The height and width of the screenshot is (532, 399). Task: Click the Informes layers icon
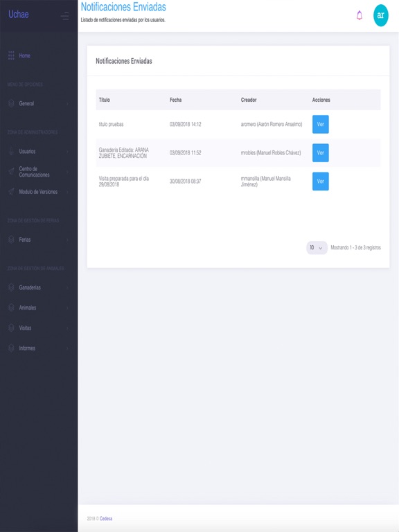tap(11, 348)
